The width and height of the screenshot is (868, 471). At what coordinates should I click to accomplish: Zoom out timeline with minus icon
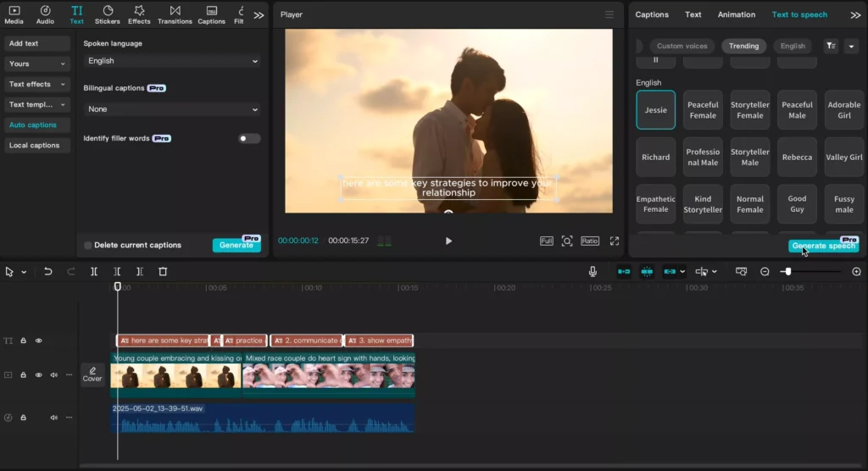click(x=765, y=271)
